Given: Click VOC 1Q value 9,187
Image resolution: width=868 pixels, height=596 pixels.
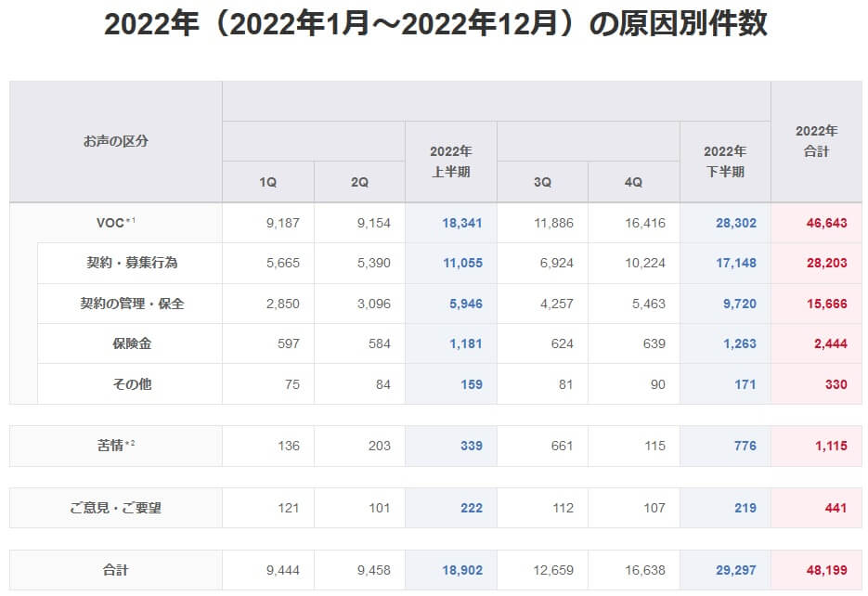Looking at the screenshot, I should click(x=283, y=223).
